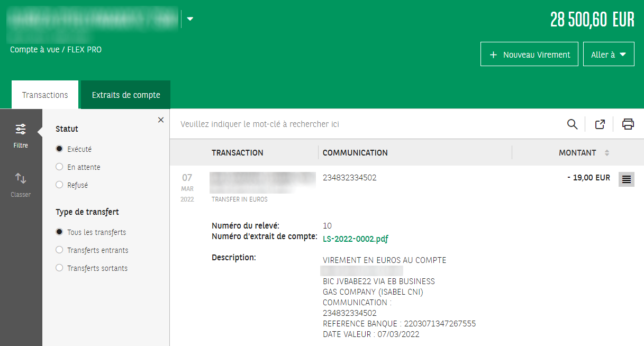Choose Transferts sortants filter
Image resolution: width=644 pixels, height=346 pixels.
coord(60,268)
